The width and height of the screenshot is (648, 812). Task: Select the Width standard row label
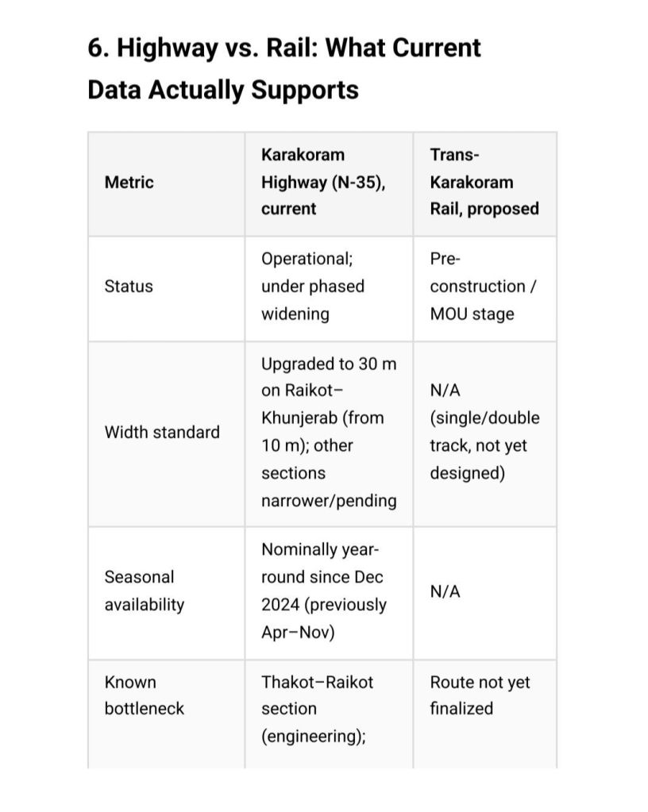(x=162, y=432)
